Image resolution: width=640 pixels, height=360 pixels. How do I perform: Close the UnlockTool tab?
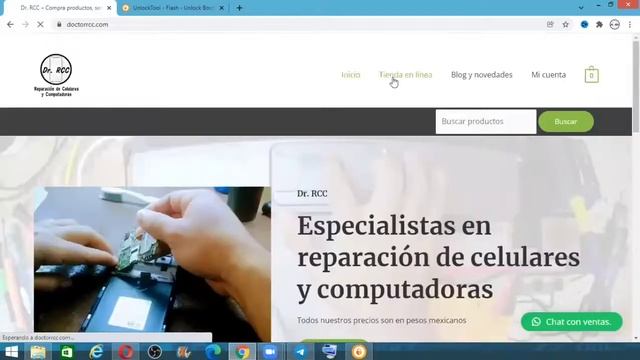coord(222,8)
